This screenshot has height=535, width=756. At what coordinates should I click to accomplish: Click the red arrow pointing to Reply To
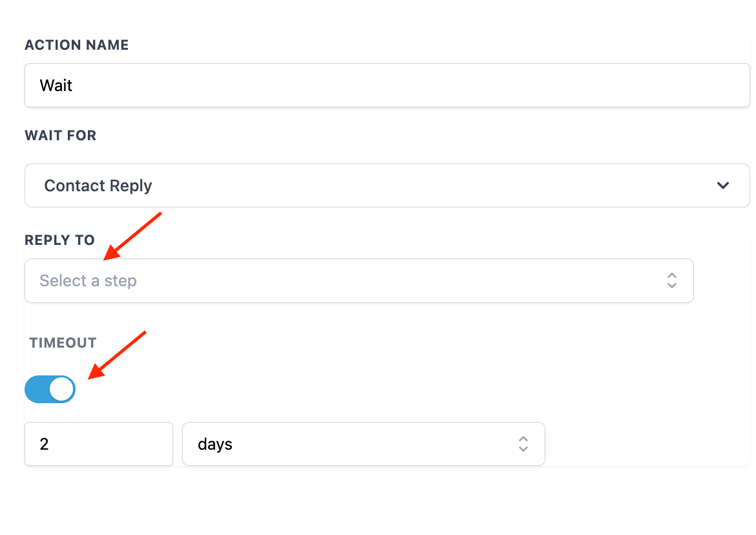(132, 236)
